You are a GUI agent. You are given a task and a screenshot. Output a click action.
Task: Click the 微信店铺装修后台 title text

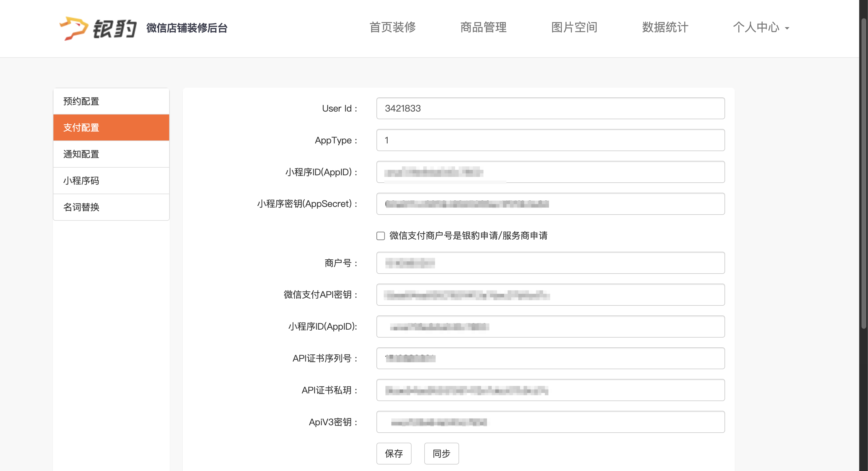tap(187, 28)
